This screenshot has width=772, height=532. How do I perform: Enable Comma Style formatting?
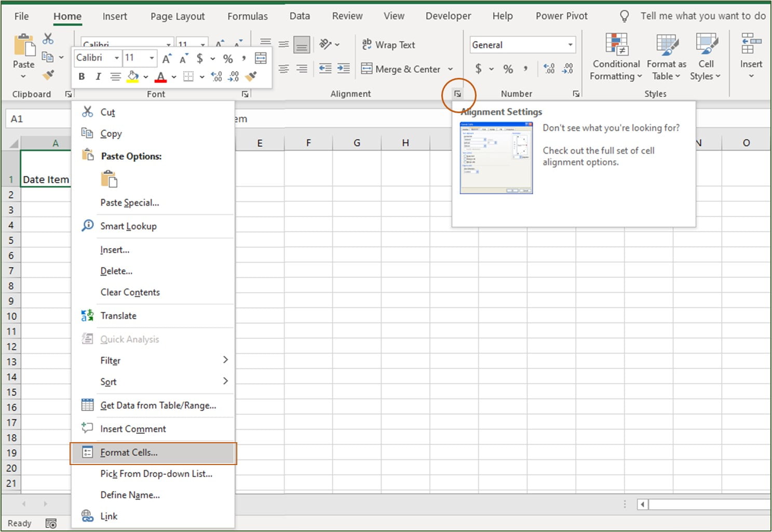(x=526, y=68)
